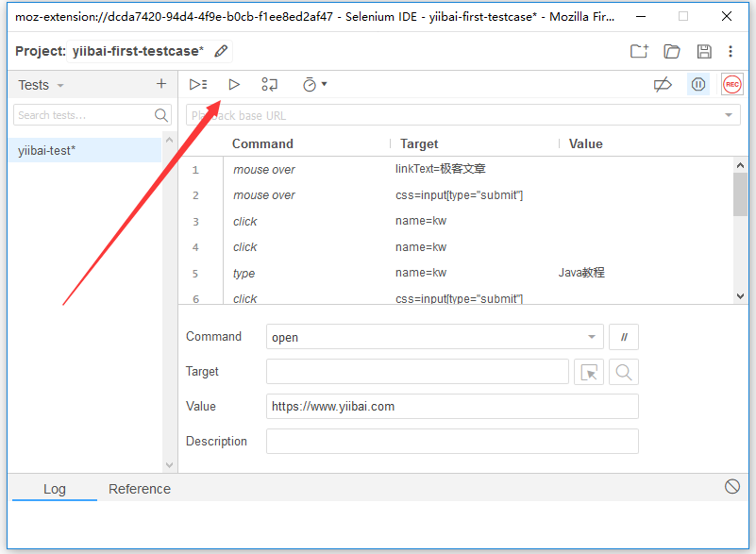Toggle the disable breakpoints icon

click(663, 85)
